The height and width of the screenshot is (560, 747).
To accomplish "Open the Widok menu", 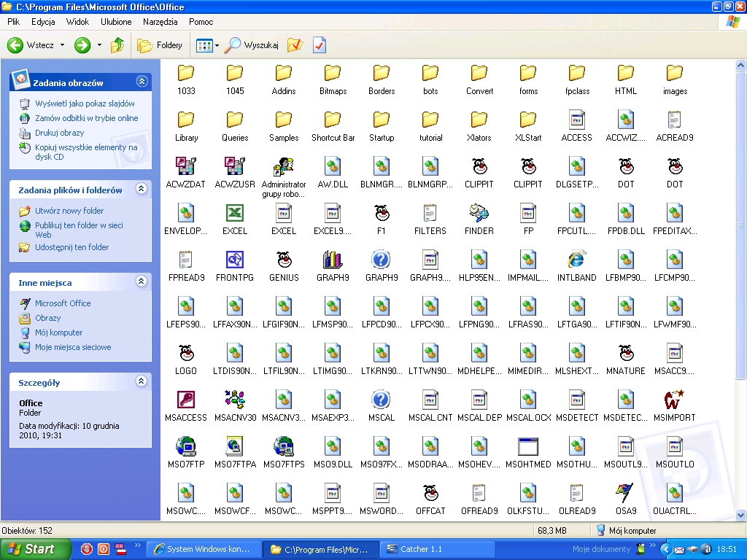I will pyautogui.click(x=77, y=22).
